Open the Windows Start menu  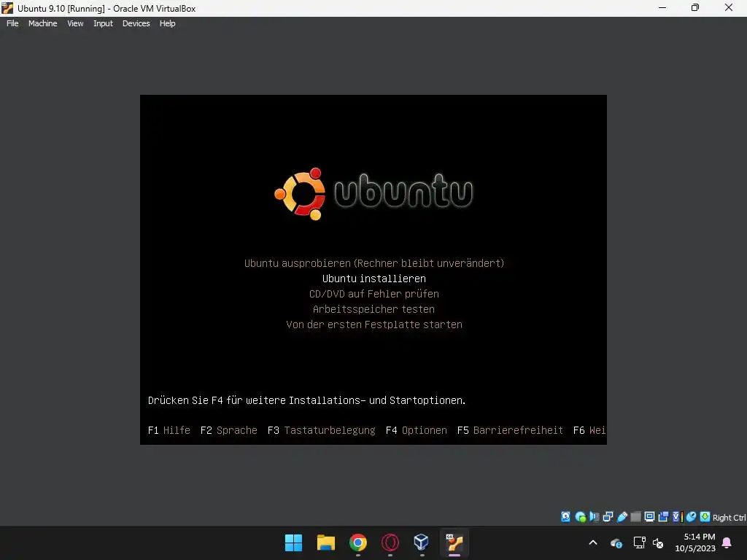(x=293, y=542)
